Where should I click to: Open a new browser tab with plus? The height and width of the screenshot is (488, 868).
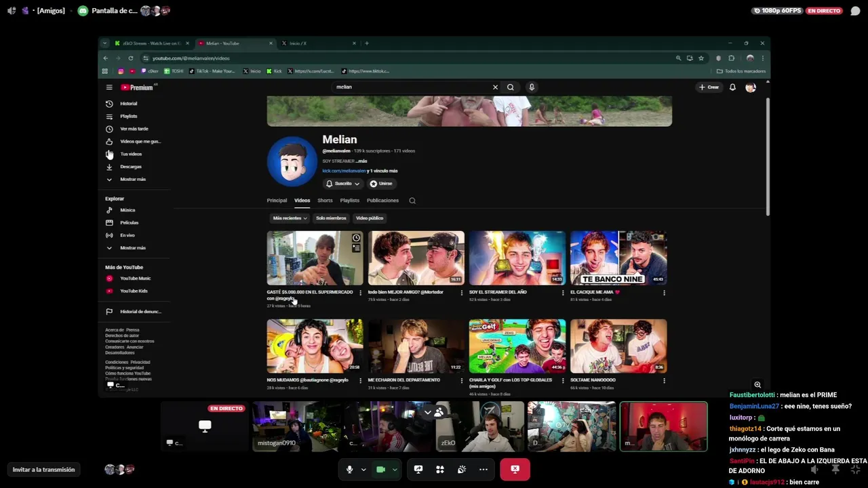click(367, 43)
